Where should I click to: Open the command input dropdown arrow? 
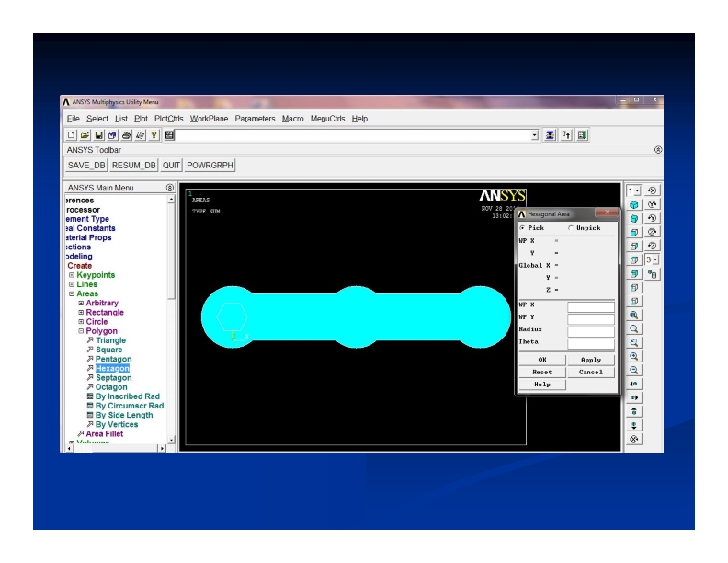536,135
